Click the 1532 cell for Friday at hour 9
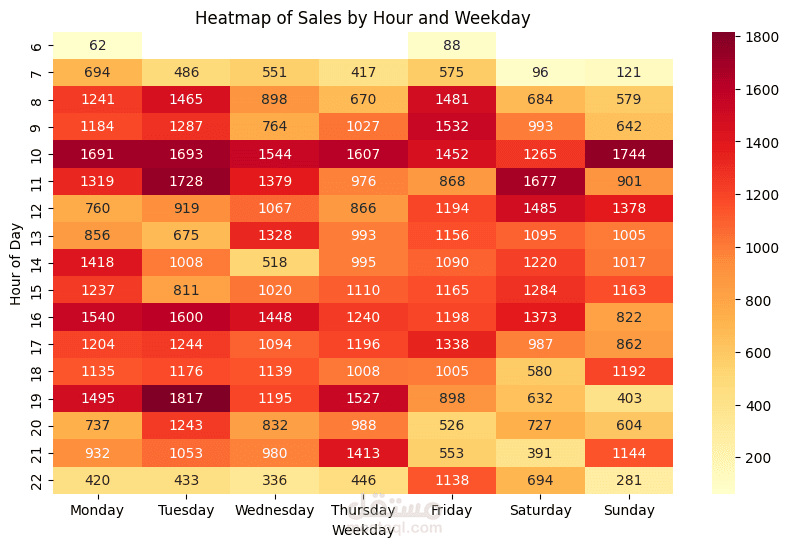Viewport: 790px width, 547px height. (x=451, y=126)
